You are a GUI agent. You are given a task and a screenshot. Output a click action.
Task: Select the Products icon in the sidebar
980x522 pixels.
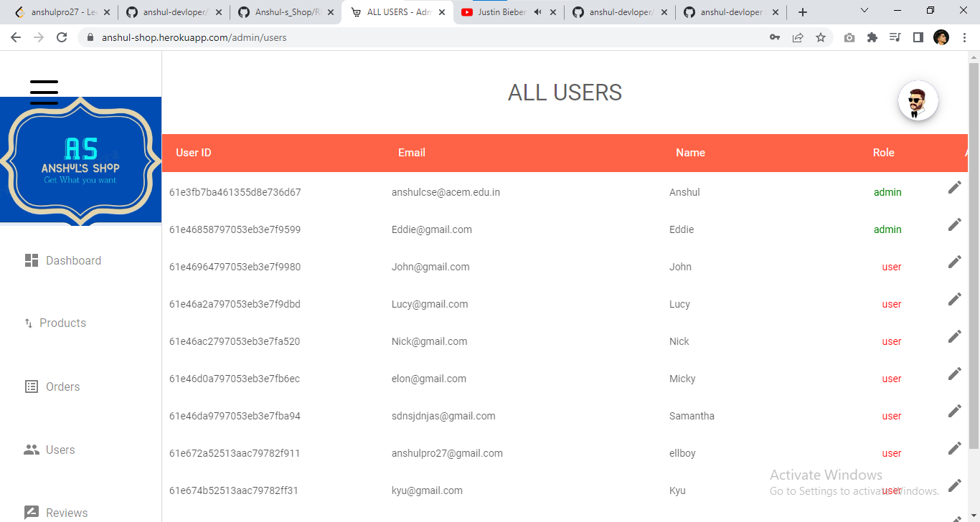point(30,323)
